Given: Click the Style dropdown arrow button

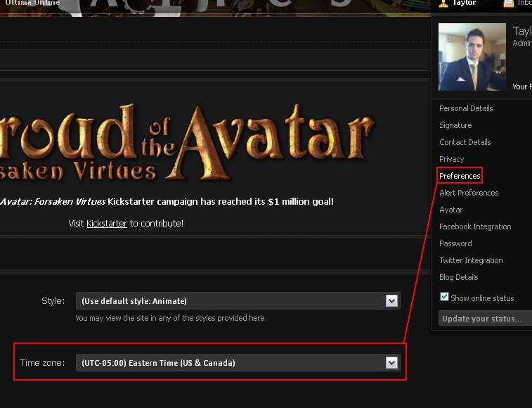Looking at the screenshot, I should [x=391, y=300].
